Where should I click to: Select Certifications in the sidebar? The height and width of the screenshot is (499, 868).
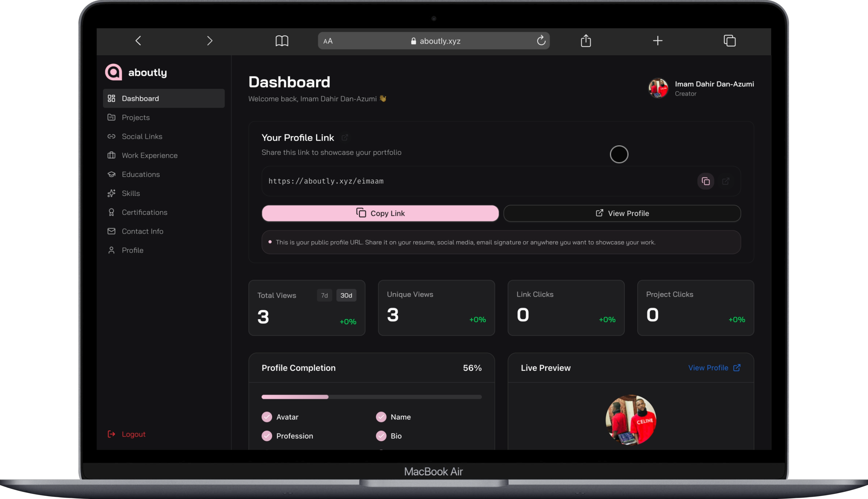pos(144,212)
